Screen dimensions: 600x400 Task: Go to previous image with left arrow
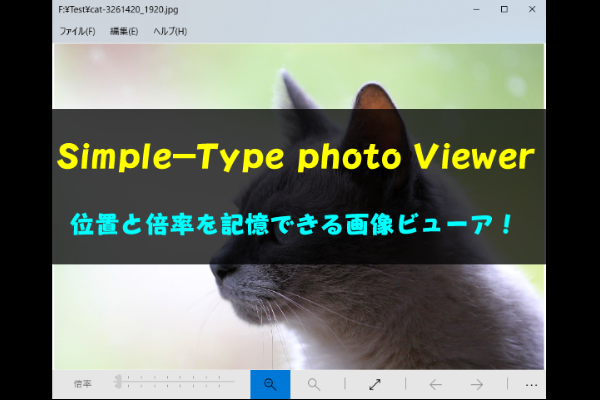pyautogui.click(x=435, y=384)
